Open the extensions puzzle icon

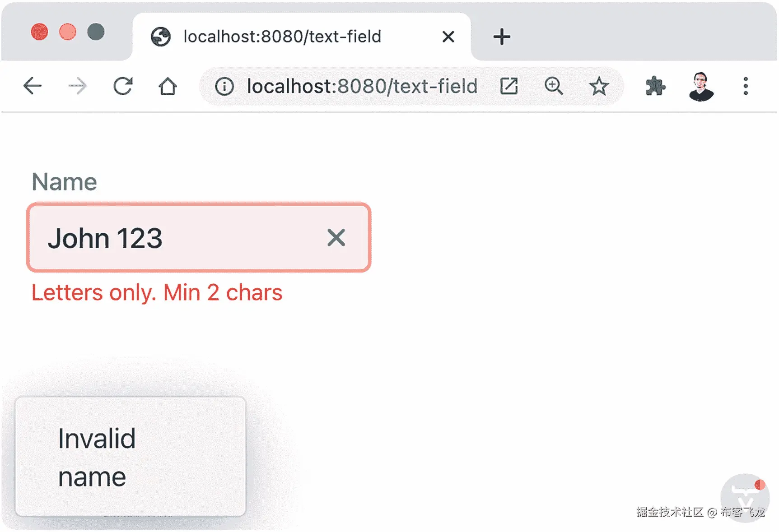point(655,86)
